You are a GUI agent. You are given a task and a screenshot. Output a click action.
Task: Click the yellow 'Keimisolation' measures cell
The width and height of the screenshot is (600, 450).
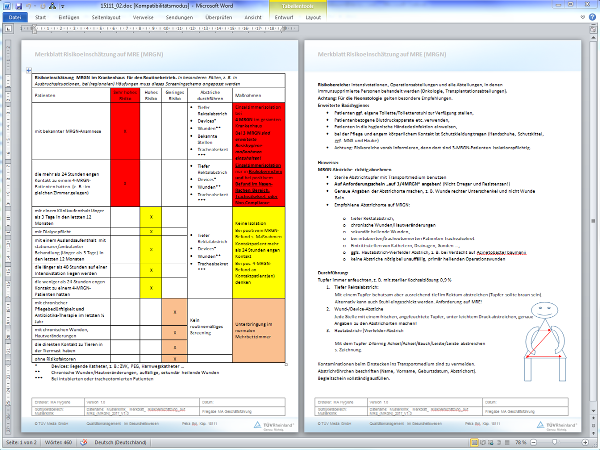[x=260, y=241]
